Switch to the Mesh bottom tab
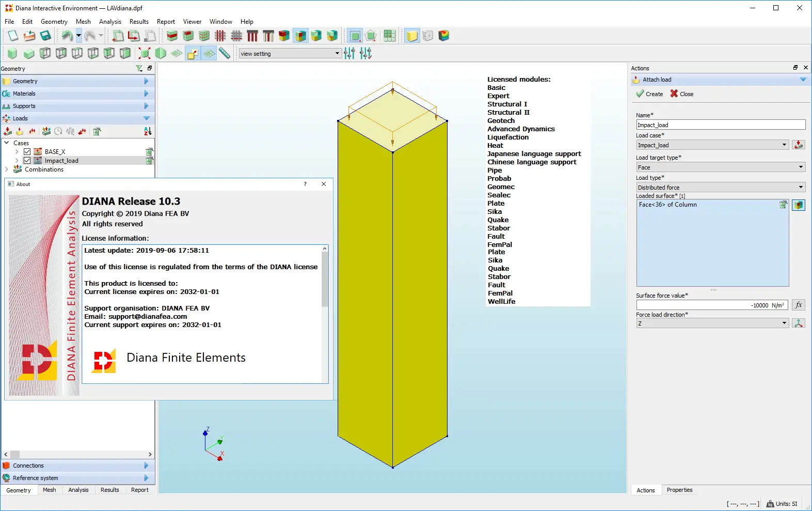812x511 pixels. (50, 490)
